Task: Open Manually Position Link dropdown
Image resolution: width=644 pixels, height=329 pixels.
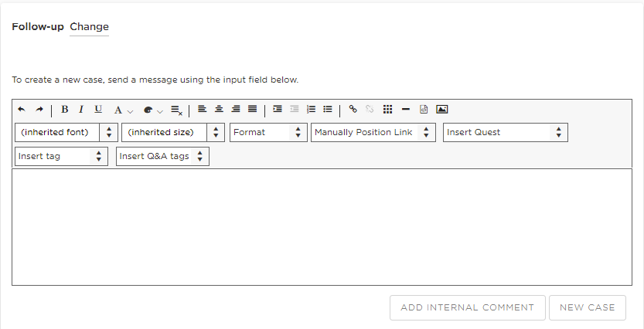Action: pos(373,133)
